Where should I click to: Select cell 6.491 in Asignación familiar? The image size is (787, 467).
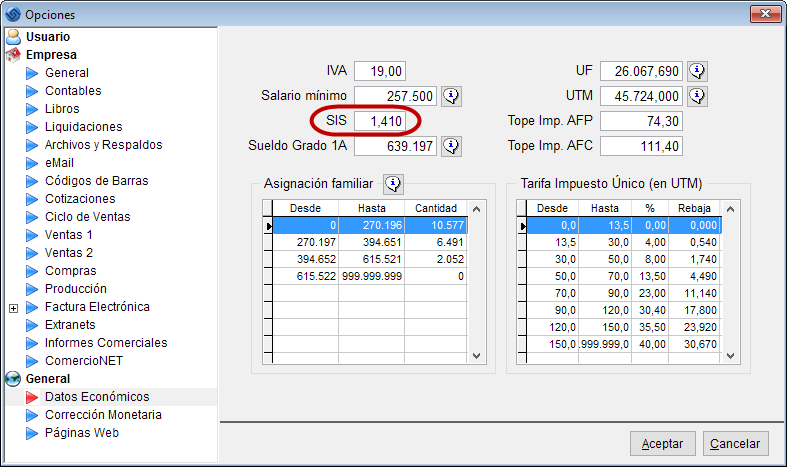436,242
